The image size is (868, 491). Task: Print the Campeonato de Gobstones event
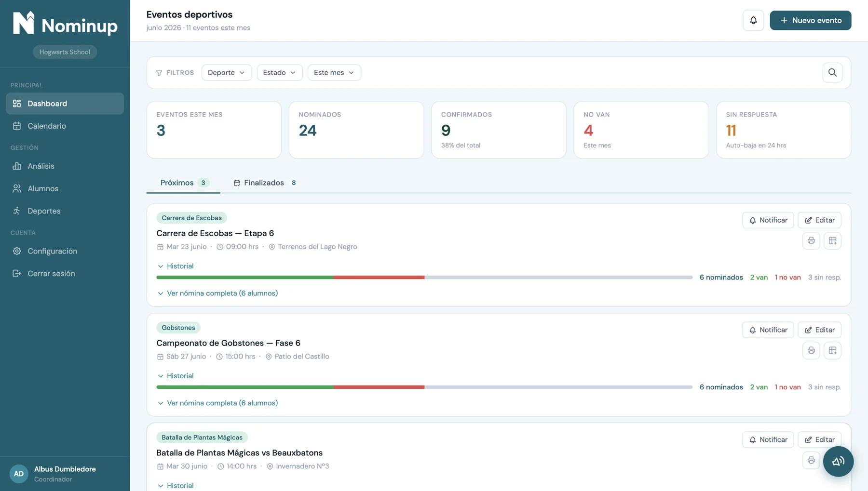811,351
